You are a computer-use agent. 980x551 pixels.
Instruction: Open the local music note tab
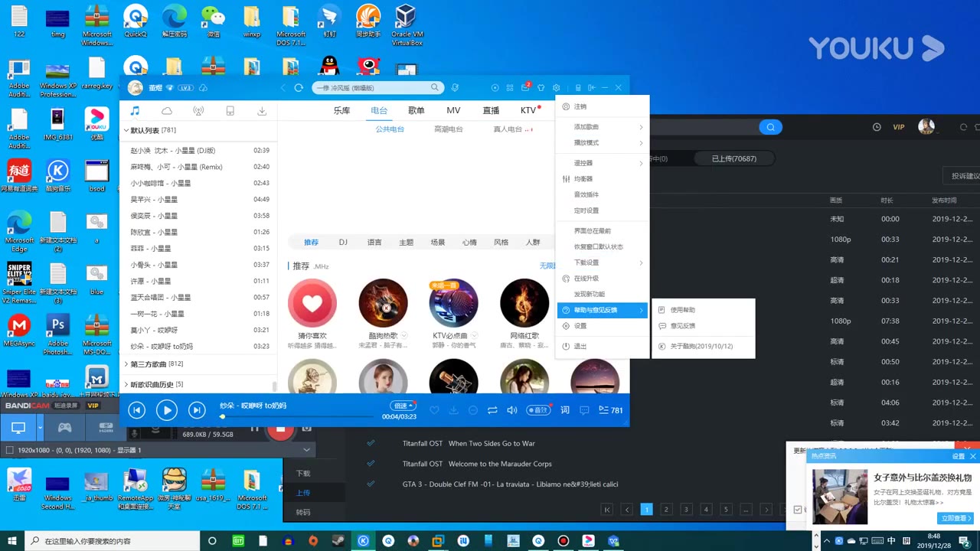135,111
